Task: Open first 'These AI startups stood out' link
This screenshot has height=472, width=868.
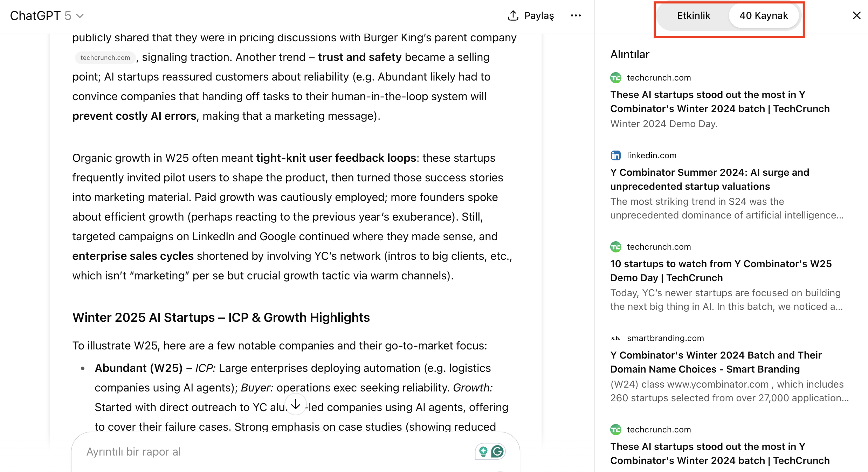Action: [719, 102]
